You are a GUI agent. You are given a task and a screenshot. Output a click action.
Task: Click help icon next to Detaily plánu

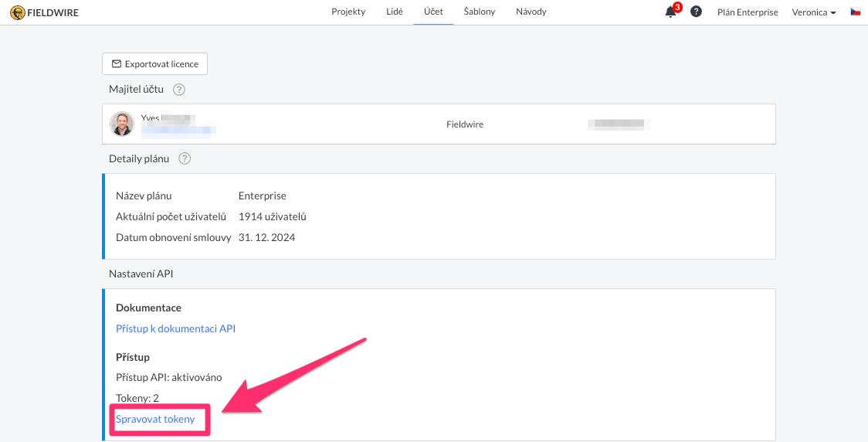[x=185, y=159]
